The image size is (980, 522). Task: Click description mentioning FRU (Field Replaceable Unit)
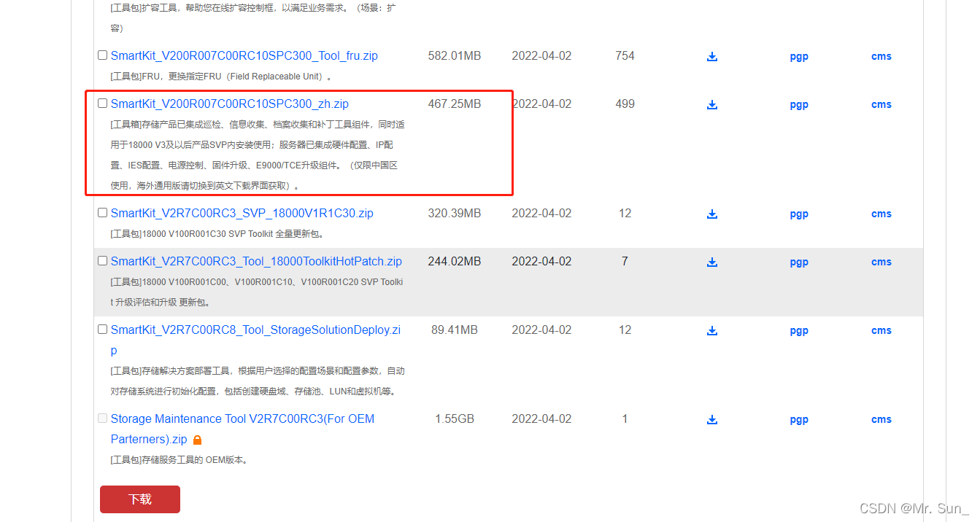click(221, 77)
